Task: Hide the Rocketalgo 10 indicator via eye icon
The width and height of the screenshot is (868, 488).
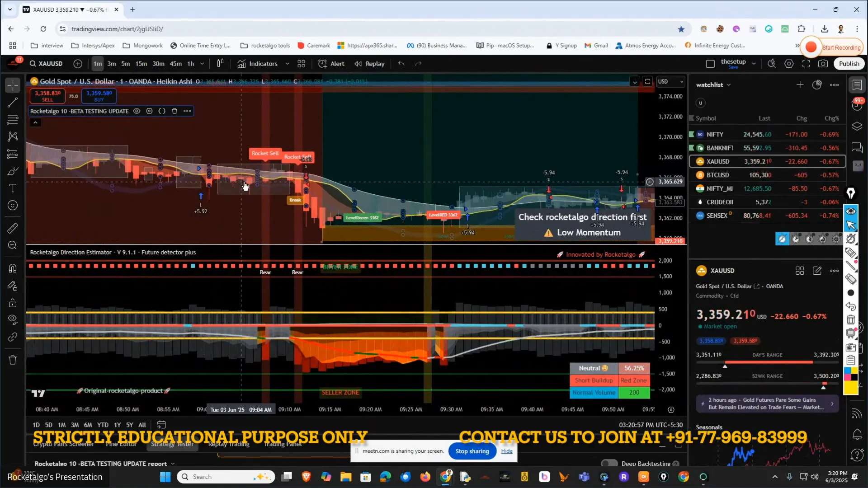Action: pyautogui.click(x=137, y=111)
